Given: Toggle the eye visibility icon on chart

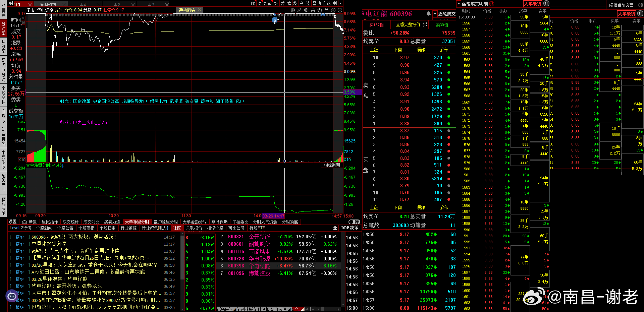Looking at the screenshot, I should click(306, 10).
